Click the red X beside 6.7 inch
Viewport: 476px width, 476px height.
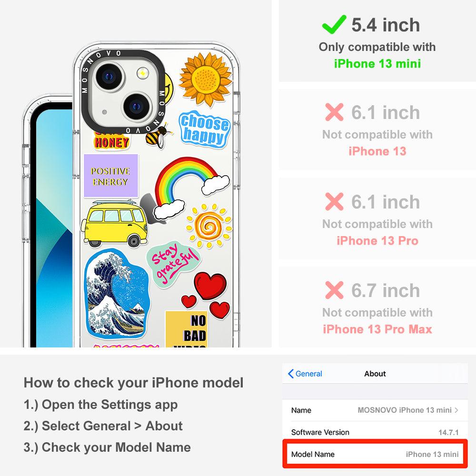tap(334, 290)
